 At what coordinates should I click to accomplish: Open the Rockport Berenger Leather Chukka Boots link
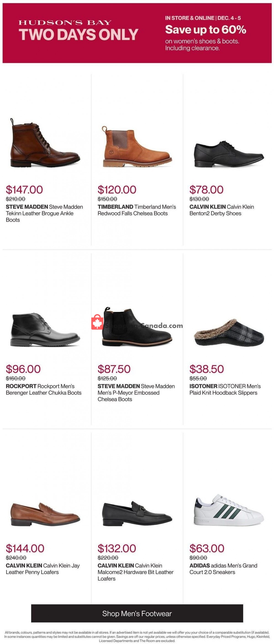44,389
